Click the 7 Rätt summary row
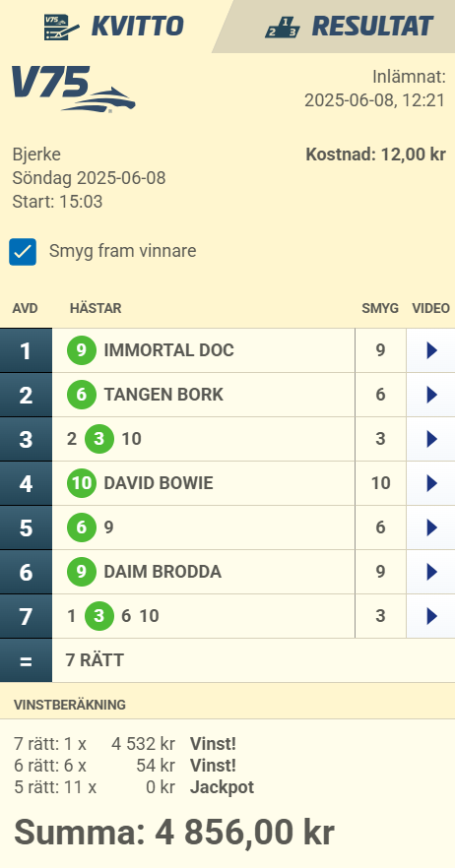This screenshot has width=455, height=868. 227,660
